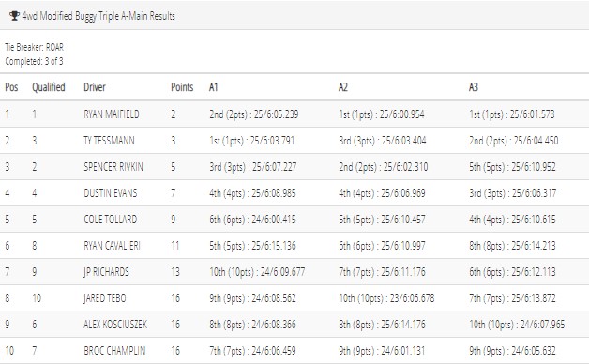Click the Driver column header
This screenshot has height=364, width=589.
pyautogui.click(x=95, y=87)
